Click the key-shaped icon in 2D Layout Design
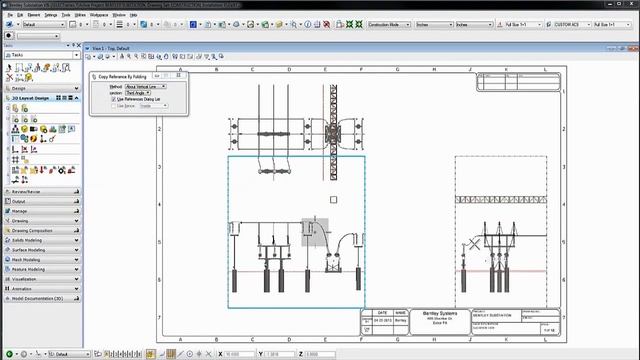This screenshot has width=640, height=360. [52, 139]
